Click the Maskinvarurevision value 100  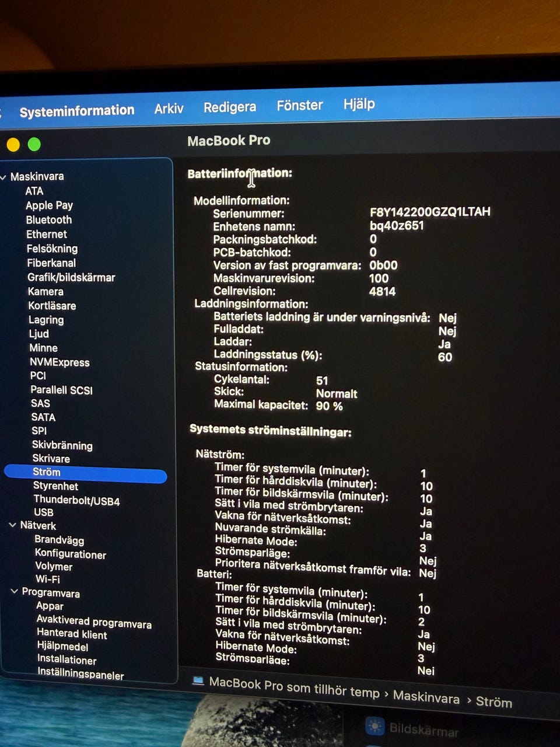click(x=379, y=279)
